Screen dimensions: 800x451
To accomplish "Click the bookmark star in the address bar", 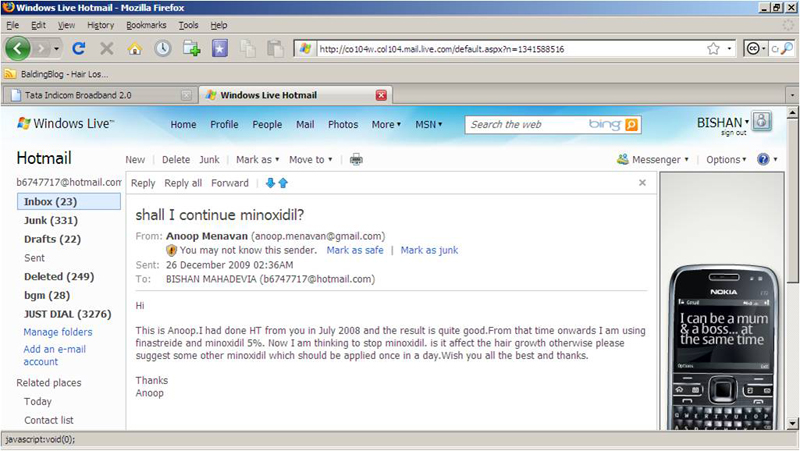I will 713,48.
